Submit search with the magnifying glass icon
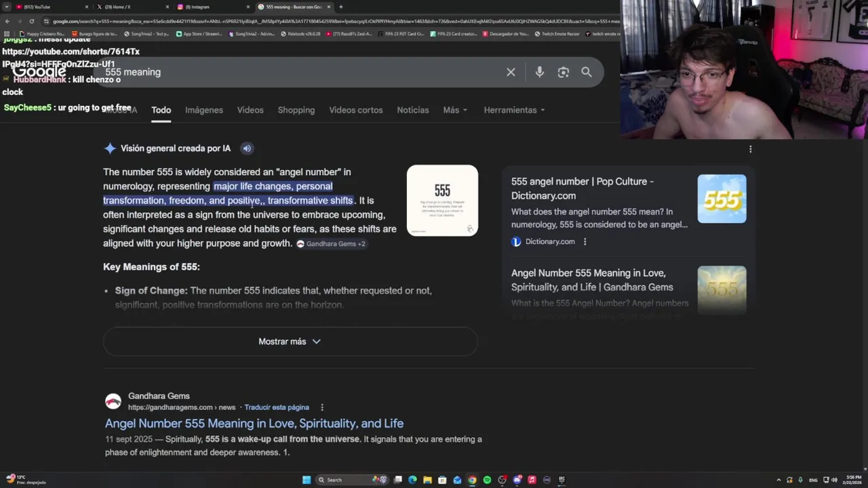868x488 pixels. pyautogui.click(x=587, y=72)
